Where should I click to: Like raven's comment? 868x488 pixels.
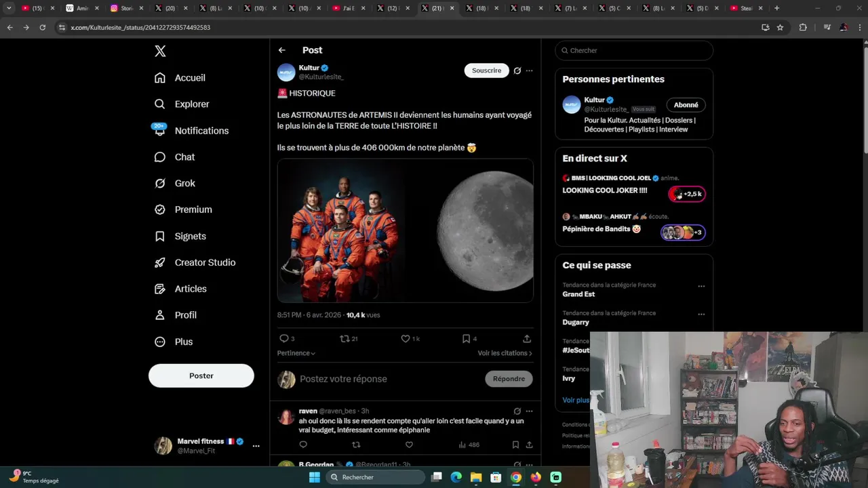(x=409, y=445)
